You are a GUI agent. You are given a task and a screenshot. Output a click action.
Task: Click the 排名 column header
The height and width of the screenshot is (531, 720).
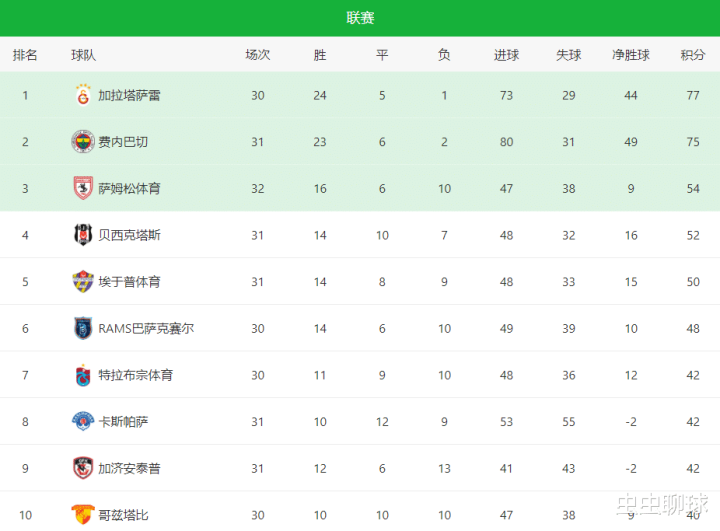pyautogui.click(x=25, y=55)
